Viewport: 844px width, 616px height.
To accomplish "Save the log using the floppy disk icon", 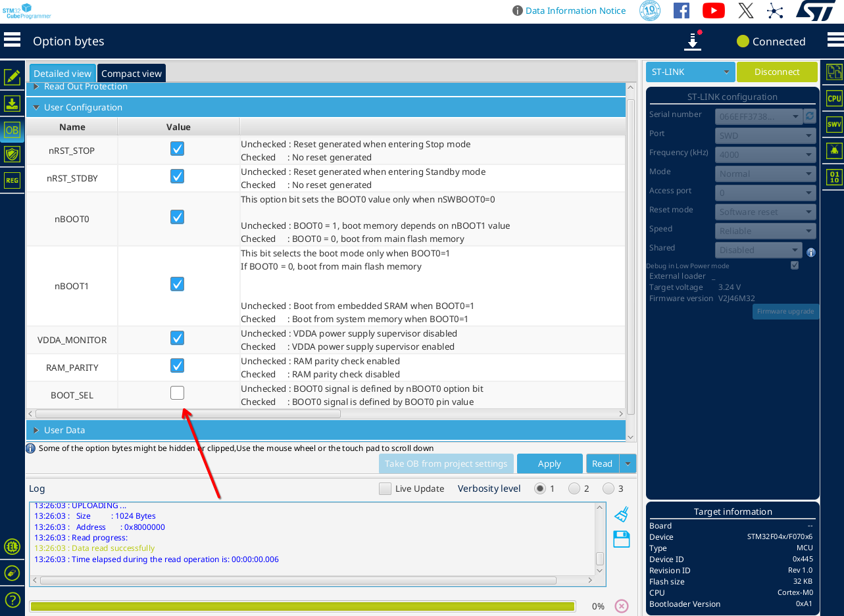I will point(622,539).
